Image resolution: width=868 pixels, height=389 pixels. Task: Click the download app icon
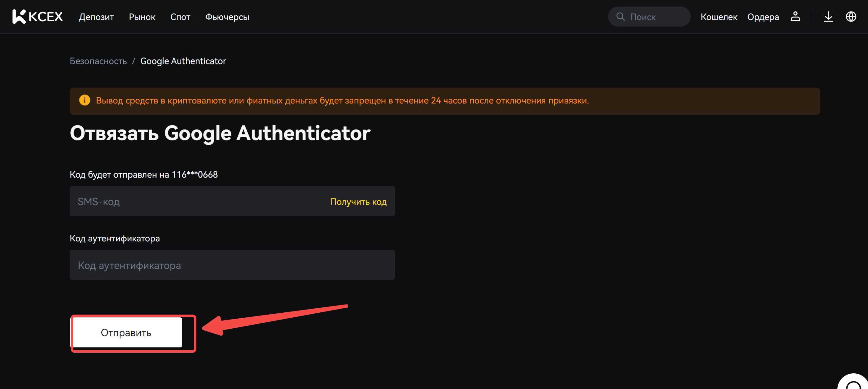(x=828, y=17)
